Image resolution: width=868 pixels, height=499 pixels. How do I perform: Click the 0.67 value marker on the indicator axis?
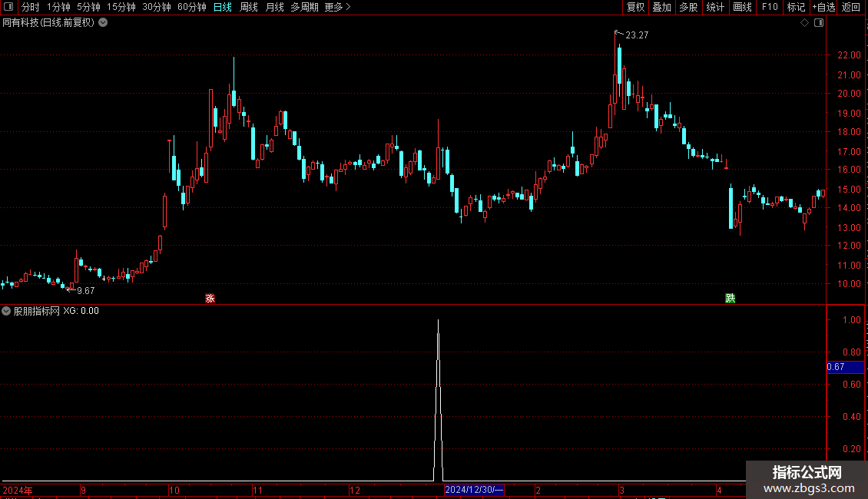click(x=845, y=367)
